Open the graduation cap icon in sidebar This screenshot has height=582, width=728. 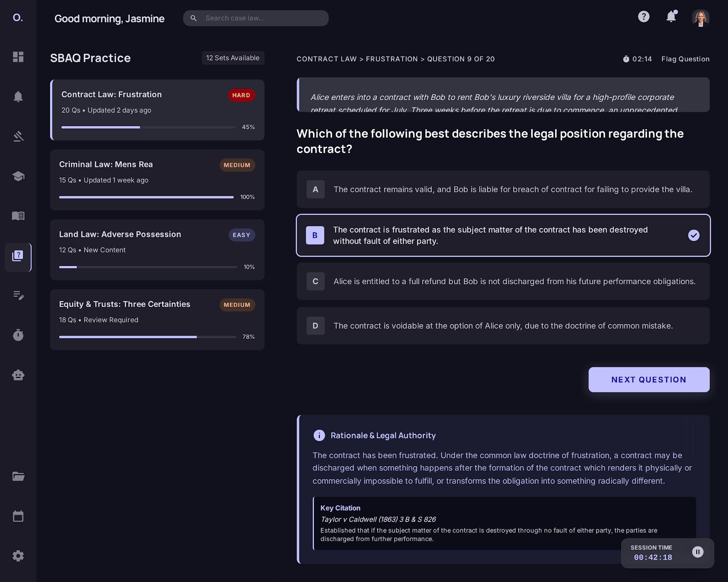[18, 176]
